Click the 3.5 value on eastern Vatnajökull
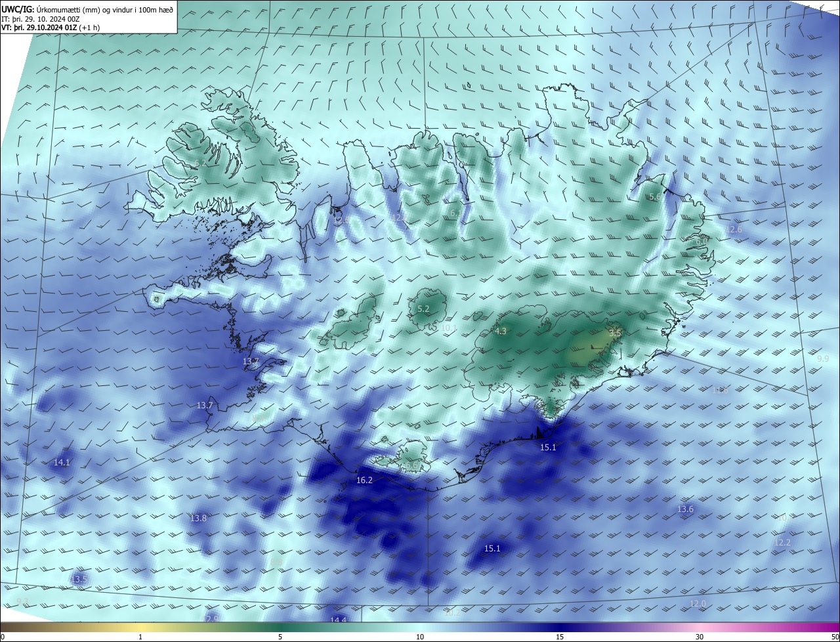Viewport: 840px width, 642px height. (x=615, y=333)
